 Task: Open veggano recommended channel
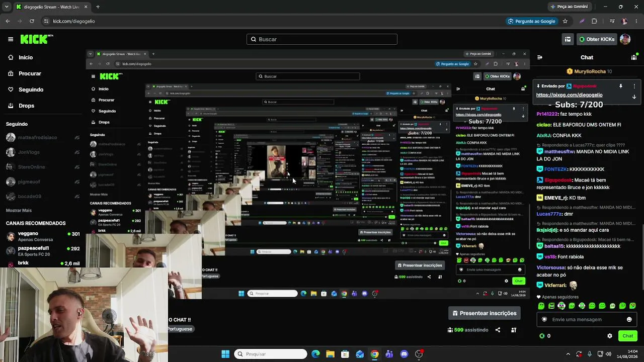(x=43, y=236)
